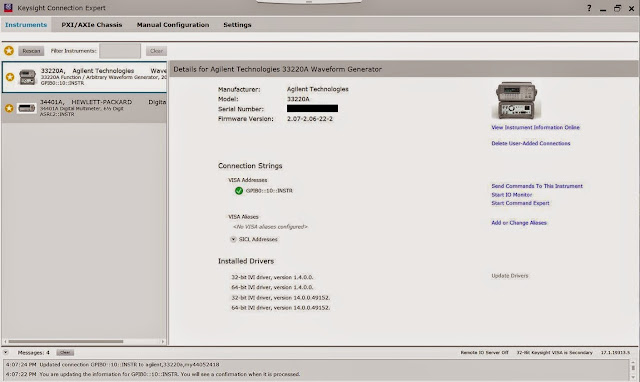Click the instrument list horizontal scrollbar
This screenshot has height=382, width=640.
point(66,341)
